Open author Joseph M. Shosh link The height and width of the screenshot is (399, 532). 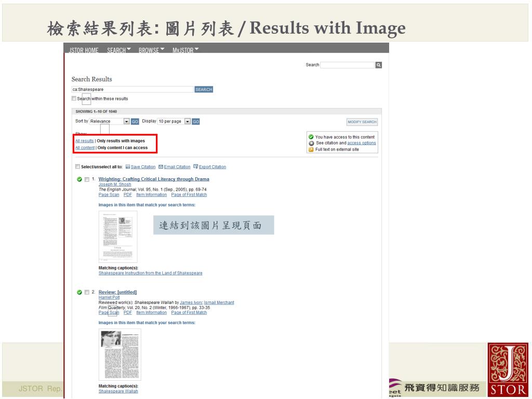click(x=115, y=184)
